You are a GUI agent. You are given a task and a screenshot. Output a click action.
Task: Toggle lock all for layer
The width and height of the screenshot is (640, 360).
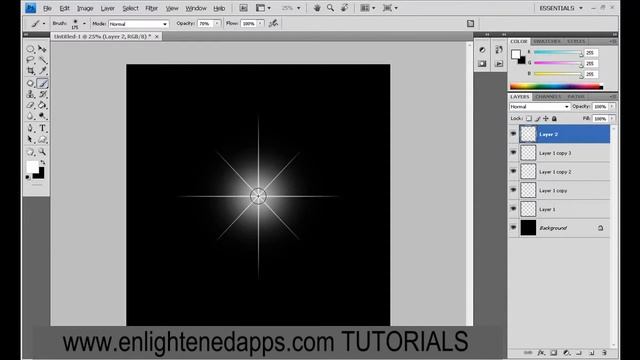[x=554, y=118]
